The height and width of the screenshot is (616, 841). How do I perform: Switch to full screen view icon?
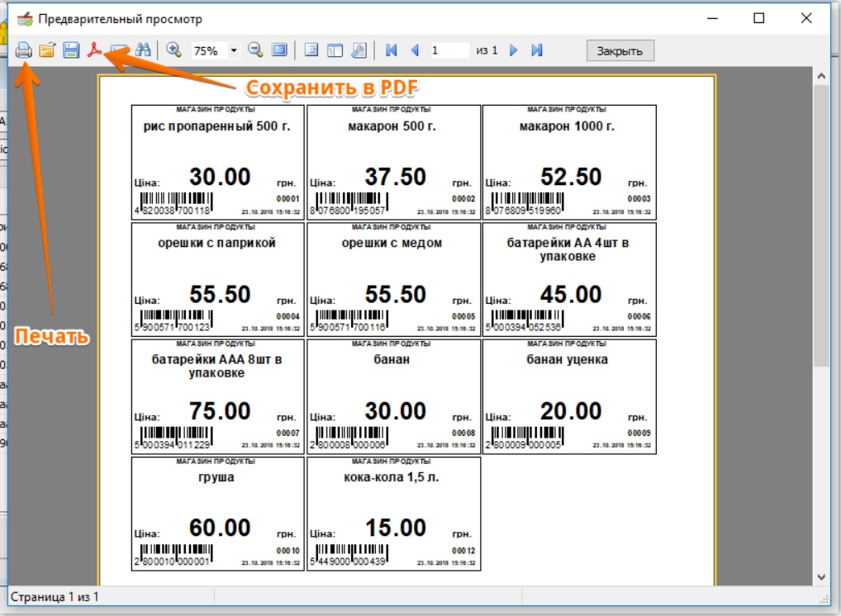pyautogui.click(x=279, y=50)
